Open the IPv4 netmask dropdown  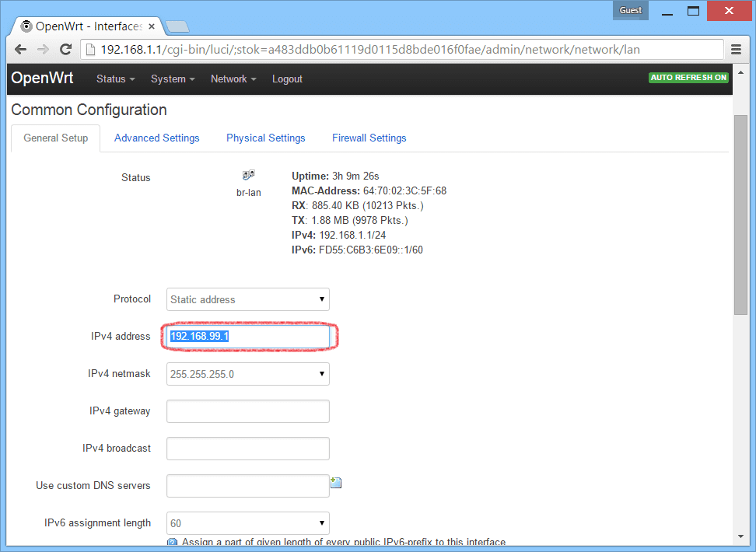click(x=248, y=374)
